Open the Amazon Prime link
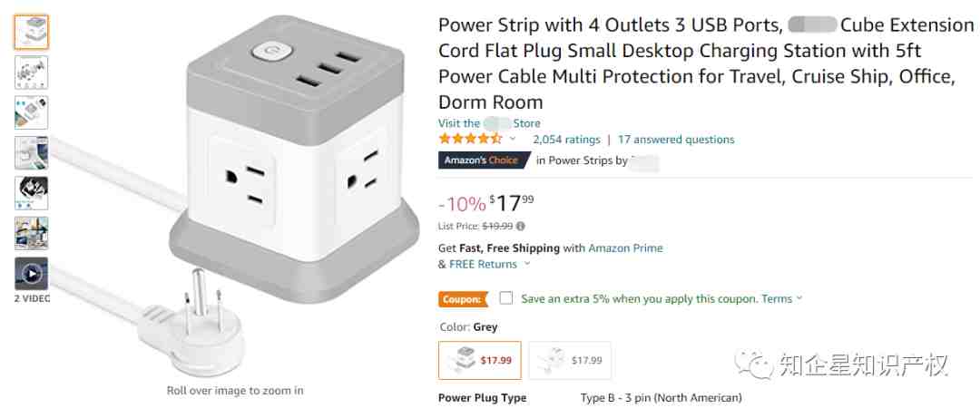 pyautogui.click(x=625, y=248)
